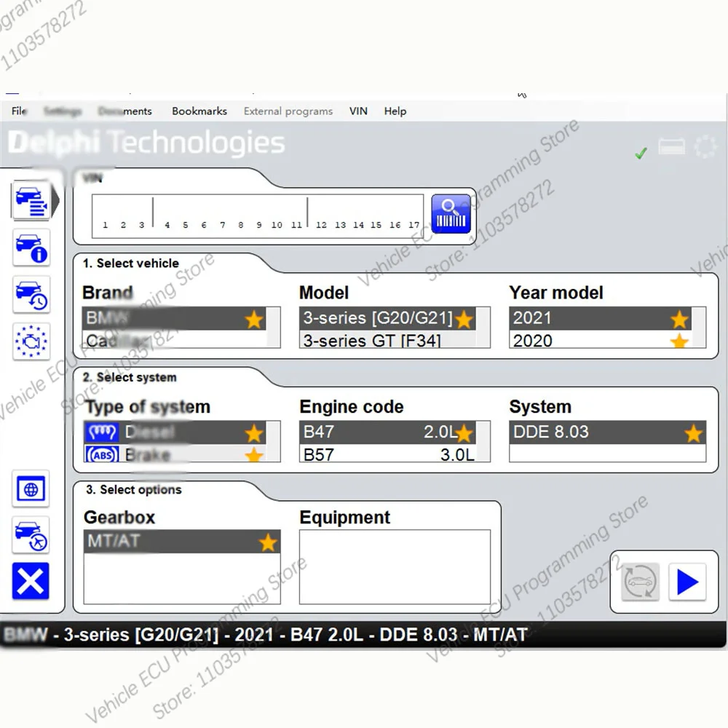Click the globe browser sidebar icon
This screenshot has height=728, width=728.
point(31,489)
